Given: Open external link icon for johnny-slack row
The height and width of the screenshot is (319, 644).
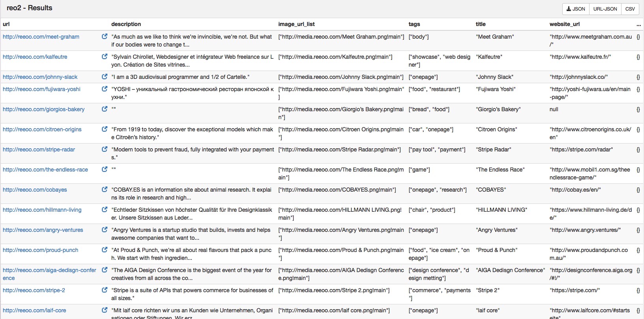Looking at the screenshot, I should pos(105,76).
